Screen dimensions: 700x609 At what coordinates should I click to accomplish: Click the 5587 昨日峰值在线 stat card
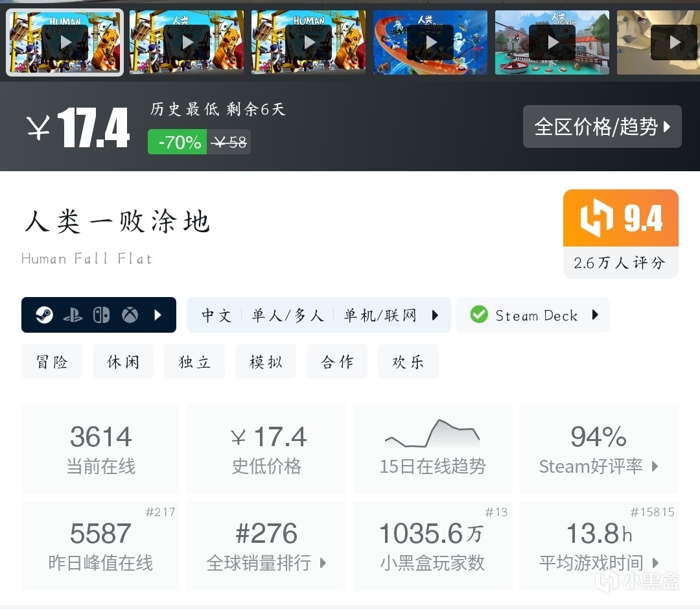[x=100, y=546]
